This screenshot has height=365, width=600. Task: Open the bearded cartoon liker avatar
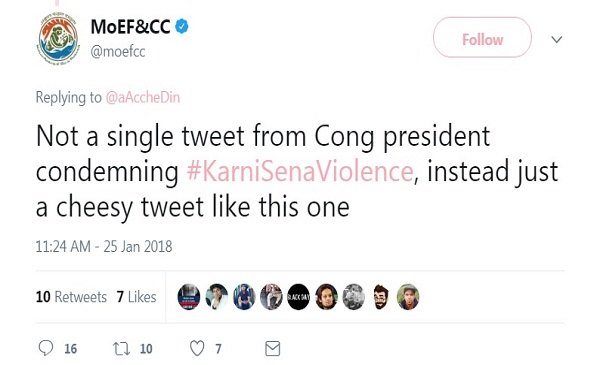381,297
